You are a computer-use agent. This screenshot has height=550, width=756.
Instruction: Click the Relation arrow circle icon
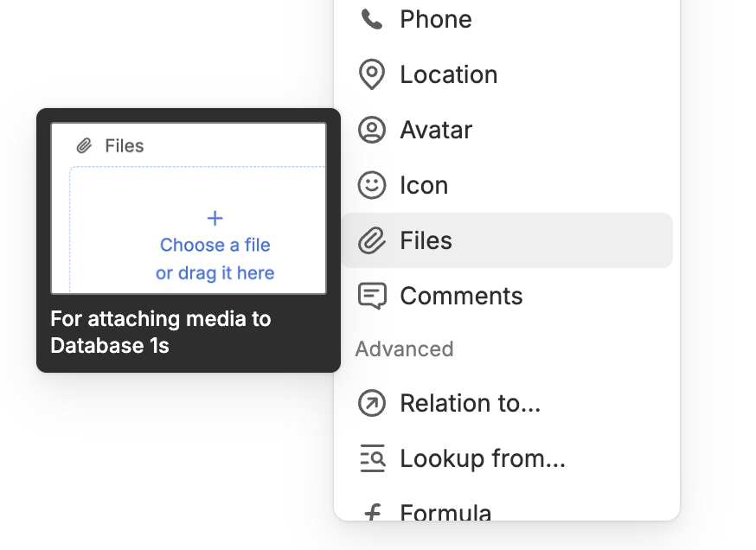point(372,403)
